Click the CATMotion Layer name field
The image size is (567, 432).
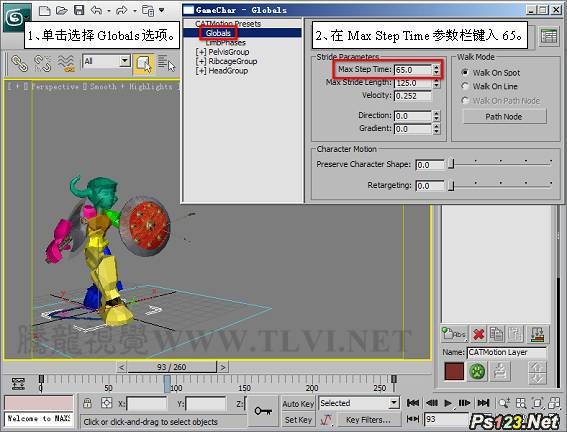click(x=507, y=352)
